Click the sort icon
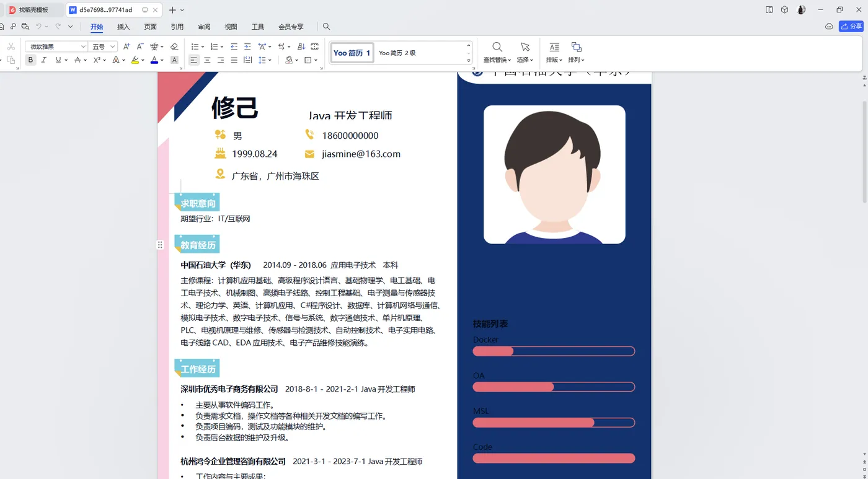The image size is (868, 479). [301, 46]
